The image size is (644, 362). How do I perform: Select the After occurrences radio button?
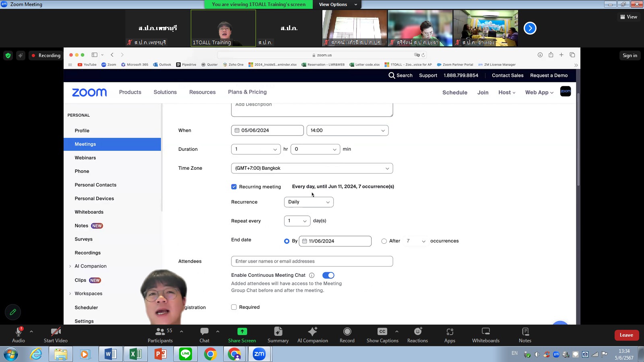384,241
